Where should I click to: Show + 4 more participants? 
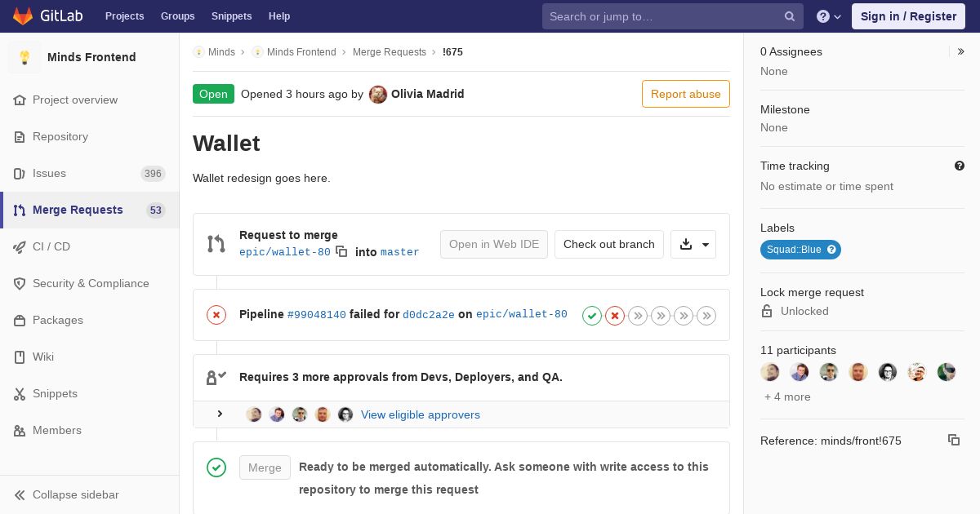pos(787,397)
